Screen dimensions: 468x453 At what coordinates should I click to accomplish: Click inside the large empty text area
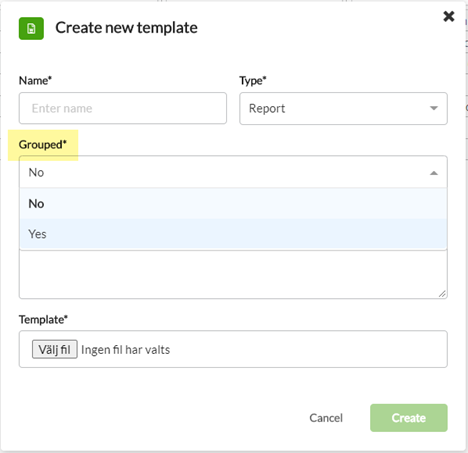tap(233, 274)
